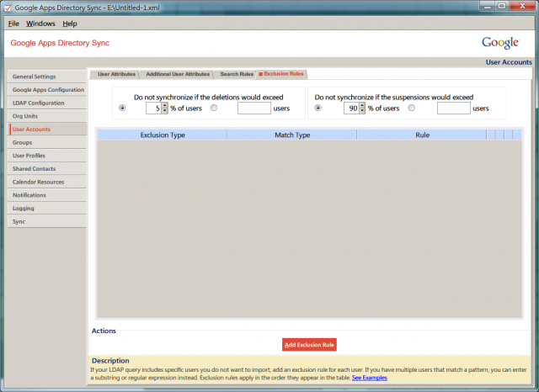This screenshot has width=539, height=392.
Task: Go to the Sync section
Action: pyautogui.click(x=47, y=221)
